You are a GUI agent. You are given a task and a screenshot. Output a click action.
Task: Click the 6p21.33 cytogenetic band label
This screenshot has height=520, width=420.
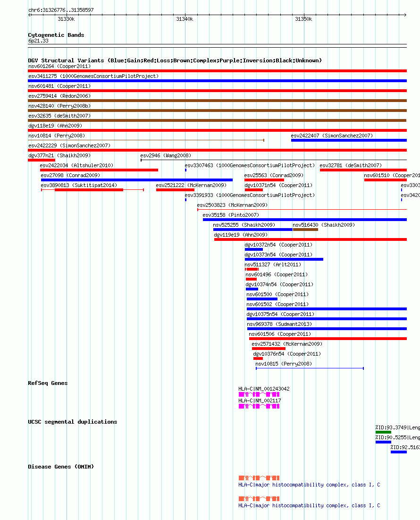click(38, 41)
